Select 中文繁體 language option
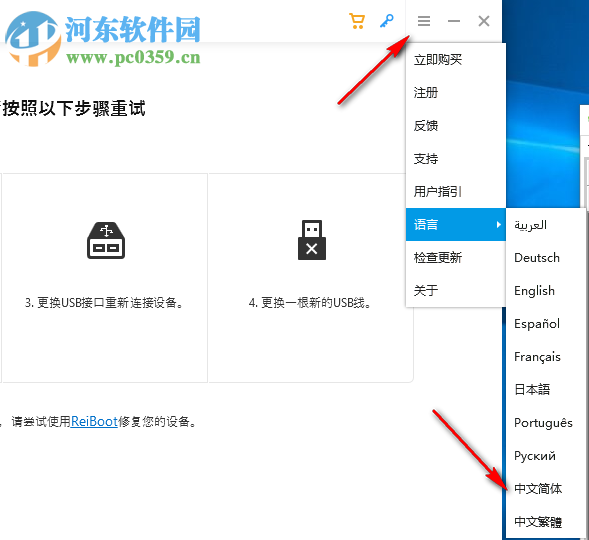Viewport: 589px width, 540px height. 545,521
